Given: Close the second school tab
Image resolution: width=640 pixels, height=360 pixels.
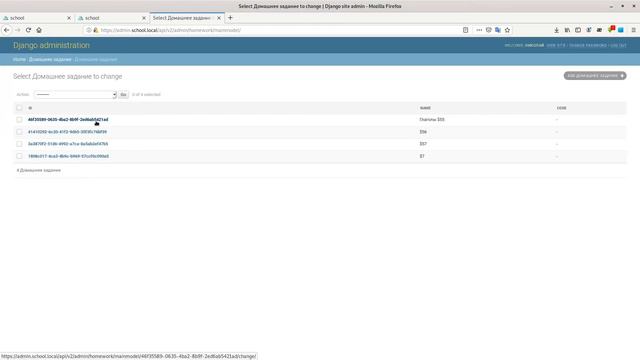Looking at the screenshot, I should coord(144,18).
